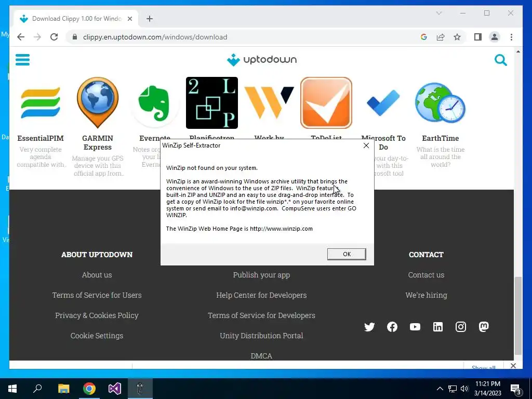
Task: Click the Uptodown search magnifier icon
Action: click(x=500, y=60)
